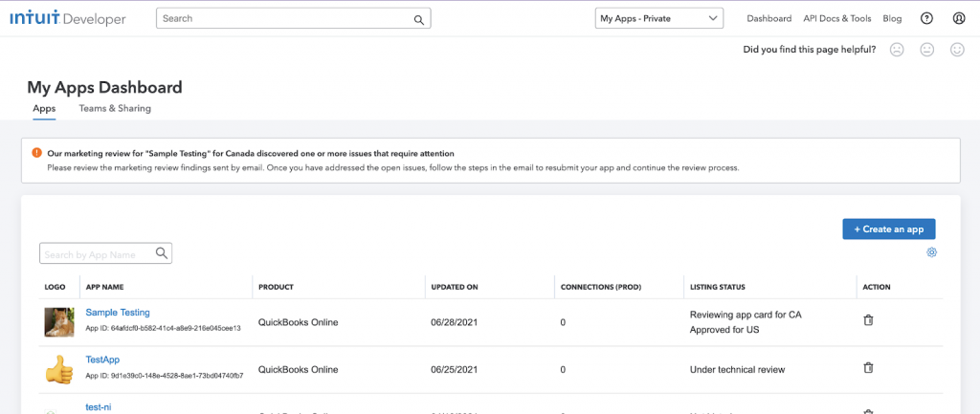Click the LISTING STATUS column header
The width and height of the screenshot is (980, 414).
pyautogui.click(x=718, y=287)
